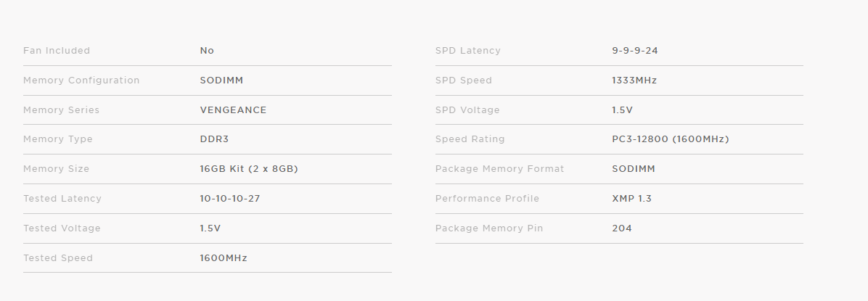Click the "16GB Kit (2 x 8GB)" value
The height and width of the screenshot is (301, 868).
tap(249, 169)
